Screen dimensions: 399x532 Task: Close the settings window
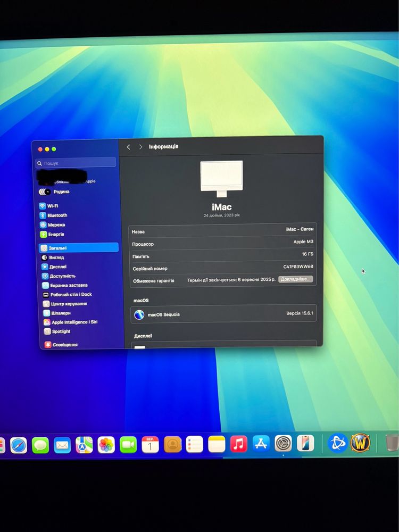pos(40,149)
